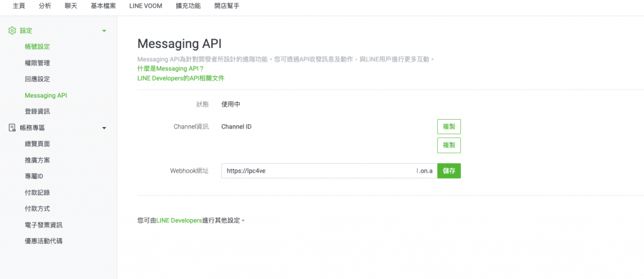644x279 pixels.
Task: Open the 基本檔案 top menu
Action: [x=103, y=6]
